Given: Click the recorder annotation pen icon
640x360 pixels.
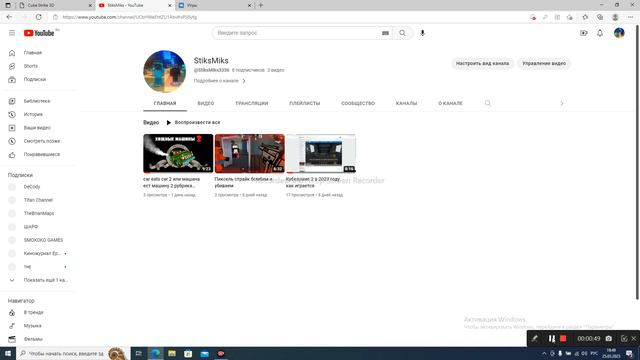Looking at the screenshot, I should pyautogui.click(x=534, y=338).
